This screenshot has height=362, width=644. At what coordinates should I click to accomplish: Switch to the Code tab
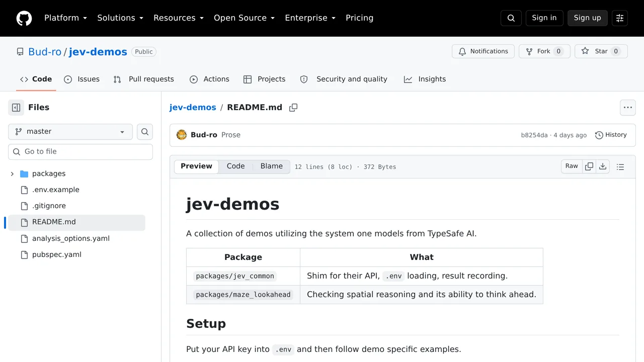tap(36, 79)
